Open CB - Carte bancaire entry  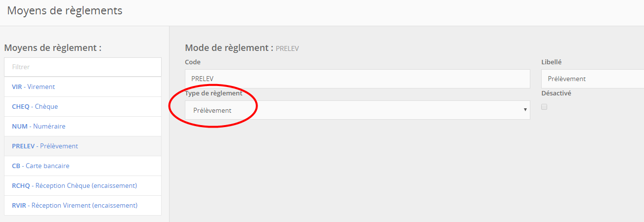[x=41, y=166]
